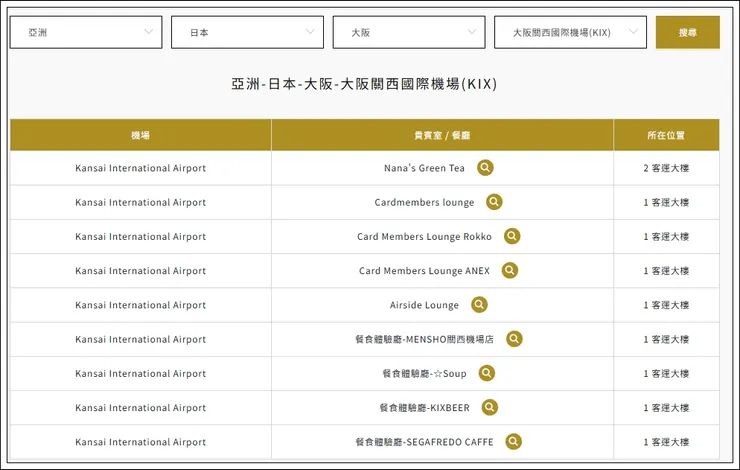Click the heading 亞洲-日本-大阪-大阪關西國際機場(KIX)
740x470 pixels.
point(364,84)
